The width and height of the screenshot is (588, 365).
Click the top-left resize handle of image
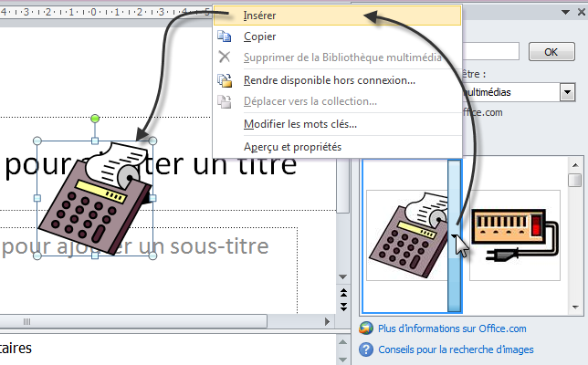click(37, 141)
